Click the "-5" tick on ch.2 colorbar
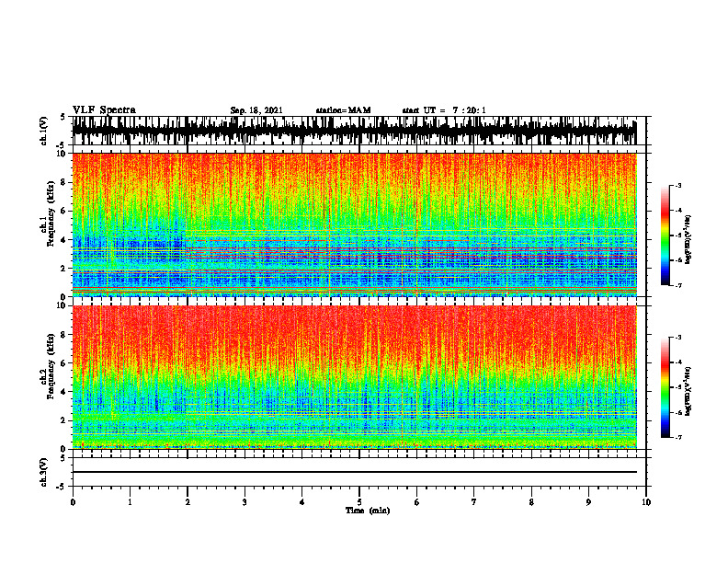Viewport: 728px width, 563px height. [677, 387]
